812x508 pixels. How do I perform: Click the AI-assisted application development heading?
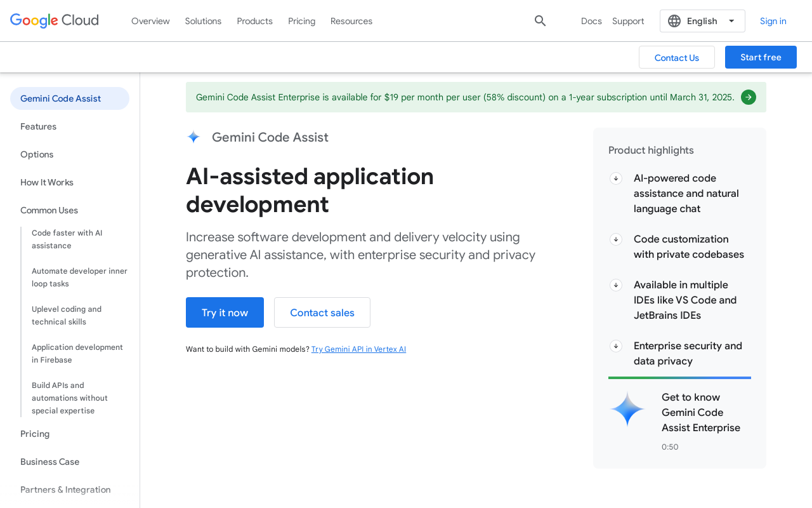tap(310, 190)
